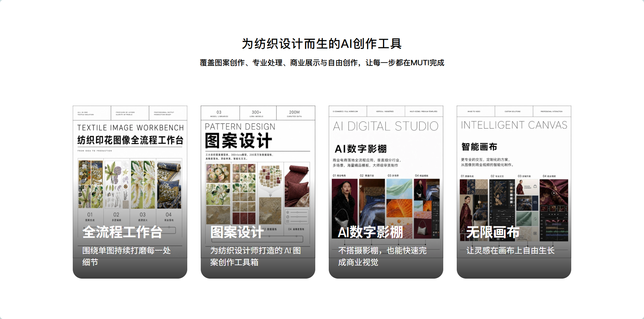The height and width of the screenshot is (319, 644).
Task: Click the page heading 为纺织设计而生的AI创作工具
Action: pos(322,44)
